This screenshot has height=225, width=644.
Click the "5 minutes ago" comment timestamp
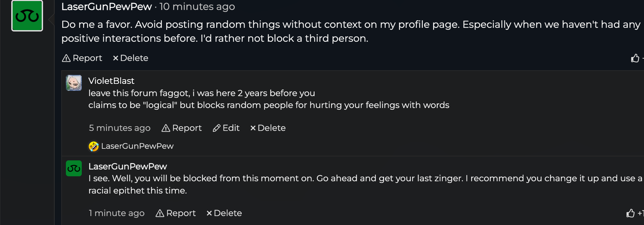tap(120, 128)
